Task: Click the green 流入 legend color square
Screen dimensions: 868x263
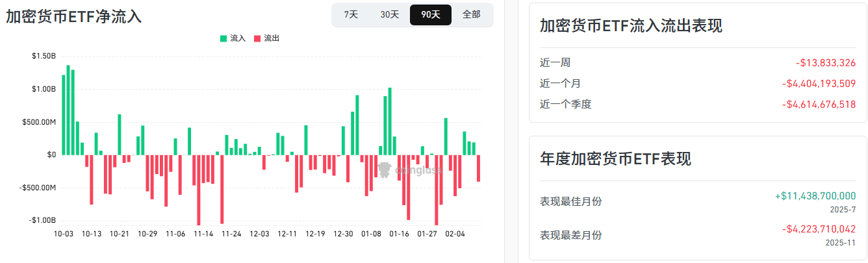Action: pyautogui.click(x=224, y=39)
